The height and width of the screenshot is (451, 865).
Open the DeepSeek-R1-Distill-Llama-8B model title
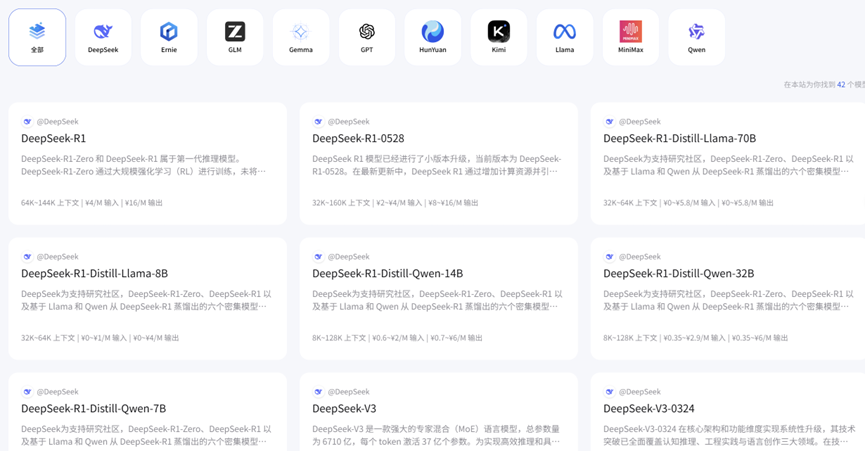tap(94, 273)
